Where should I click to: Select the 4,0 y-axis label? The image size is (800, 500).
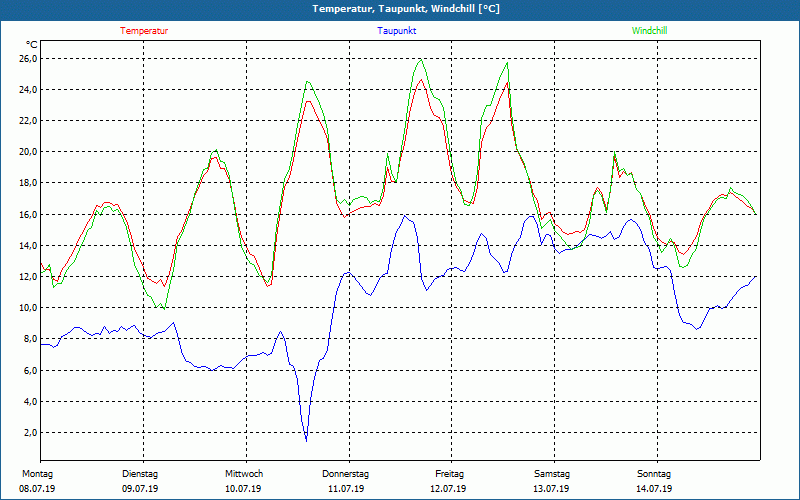[30, 402]
